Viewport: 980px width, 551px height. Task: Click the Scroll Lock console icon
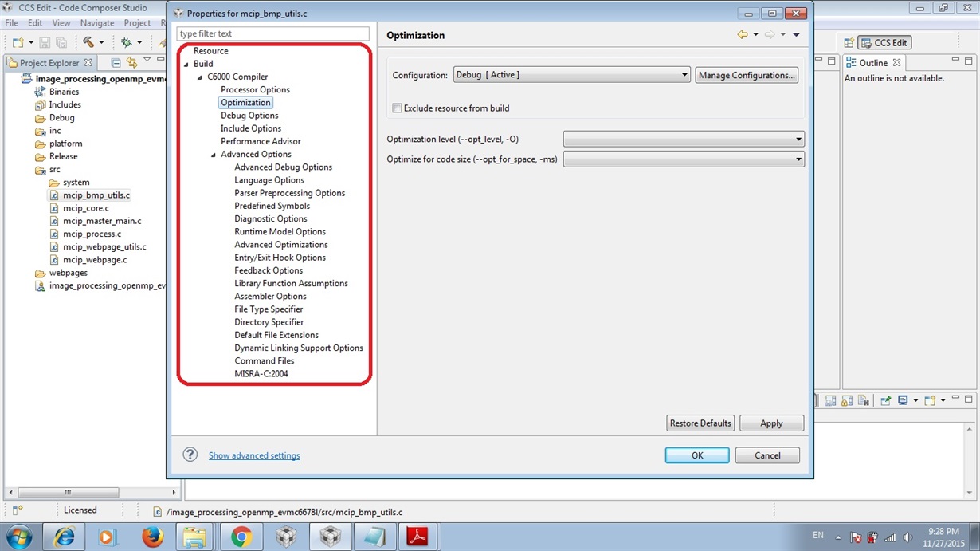tap(847, 400)
